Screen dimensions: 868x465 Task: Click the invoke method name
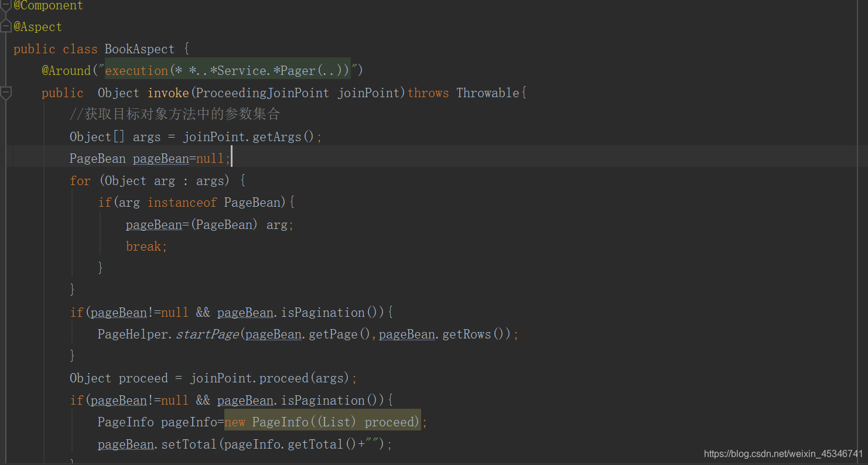168,93
